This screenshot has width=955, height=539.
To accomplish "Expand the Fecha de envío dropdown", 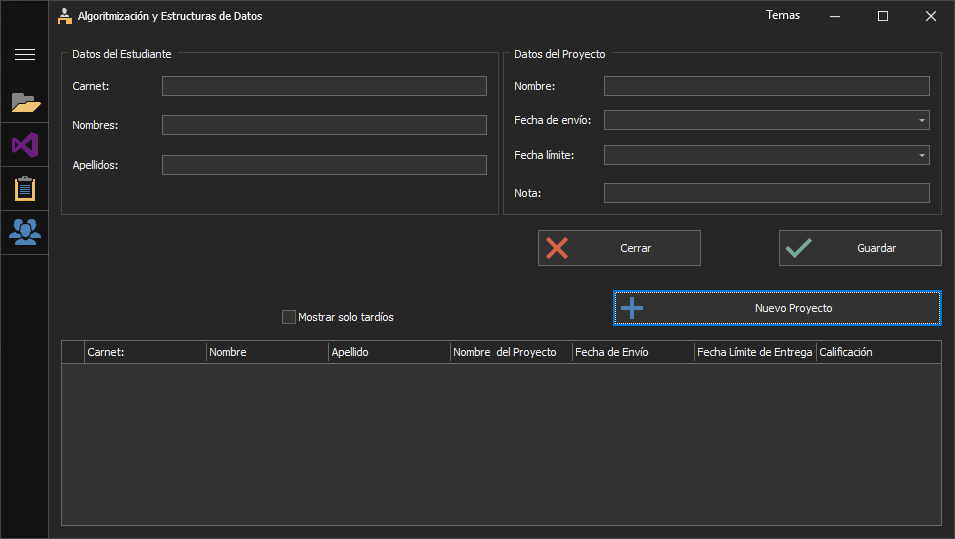I will [x=921, y=120].
